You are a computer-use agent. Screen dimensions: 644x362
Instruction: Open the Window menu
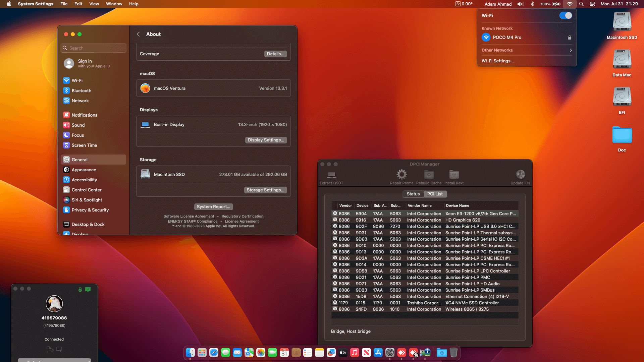click(x=114, y=4)
